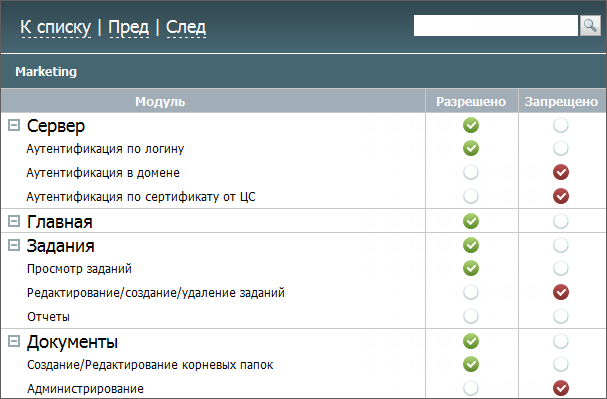The image size is (607, 399).
Task: Click the Аутентификация в домене row label
Action: click(x=103, y=173)
